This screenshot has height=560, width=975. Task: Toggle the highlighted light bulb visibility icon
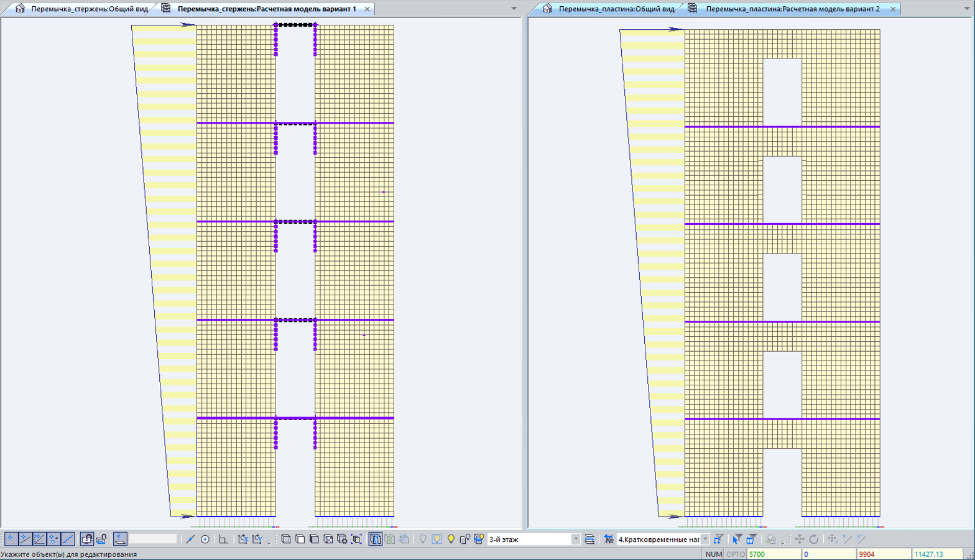(x=437, y=539)
